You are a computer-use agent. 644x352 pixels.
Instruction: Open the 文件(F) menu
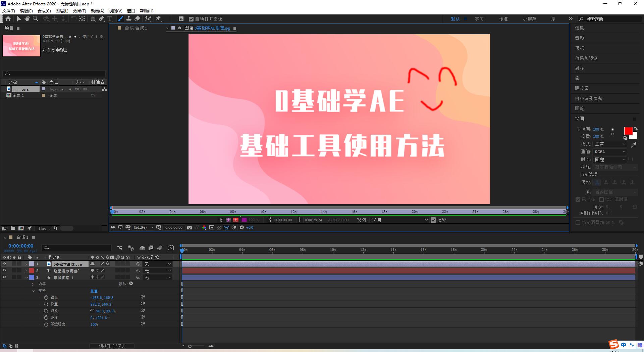coord(9,11)
